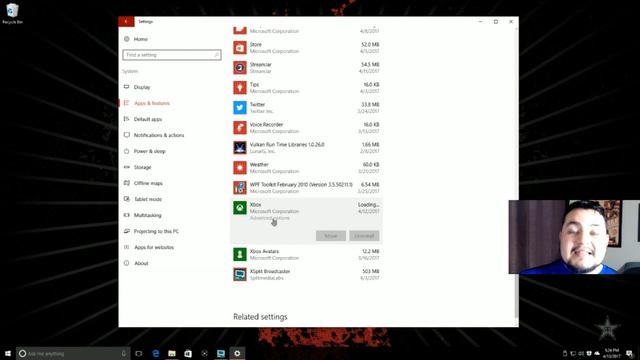Click the Tips app lightbulb icon
This screenshot has height=360, width=640.
240,88
